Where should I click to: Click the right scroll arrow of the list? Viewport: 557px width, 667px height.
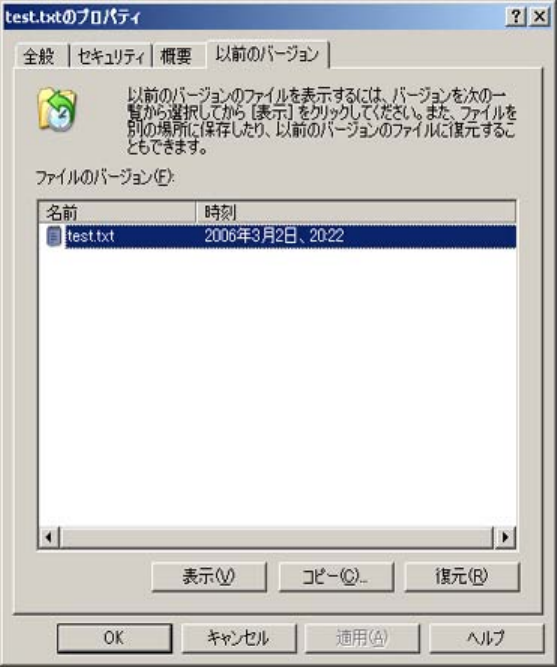pos(505,537)
